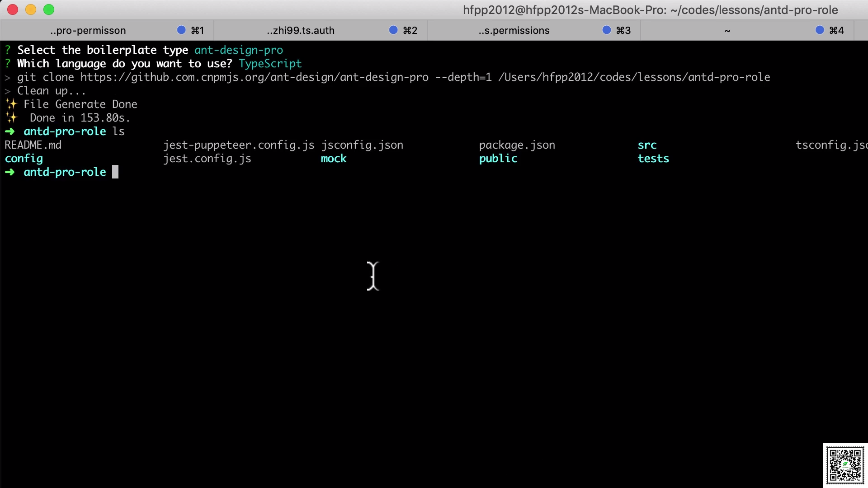
Task: Click the blue activity dot on tab ⌘2
Action: coord(393,30)
